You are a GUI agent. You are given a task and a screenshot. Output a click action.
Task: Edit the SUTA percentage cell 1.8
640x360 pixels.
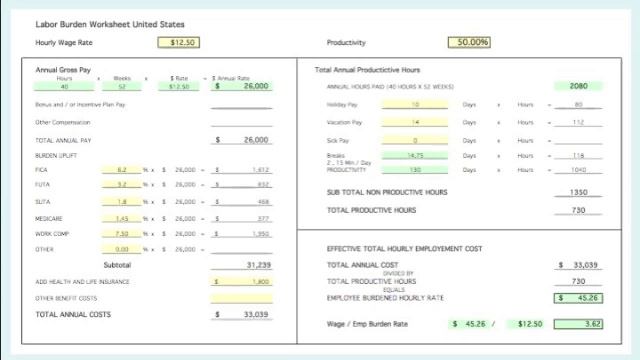pos(122,202)
